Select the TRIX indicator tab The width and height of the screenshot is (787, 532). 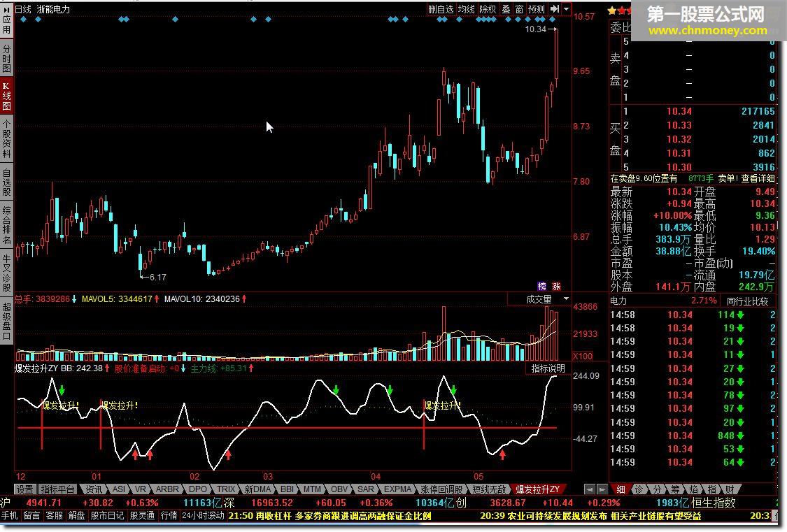click(226, 489)
